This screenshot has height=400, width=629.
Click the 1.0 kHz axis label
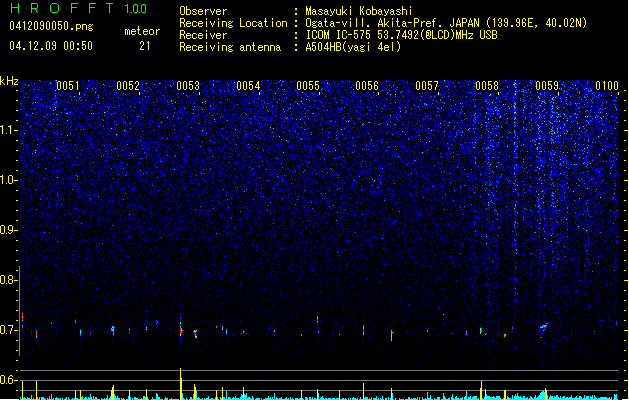8,180
